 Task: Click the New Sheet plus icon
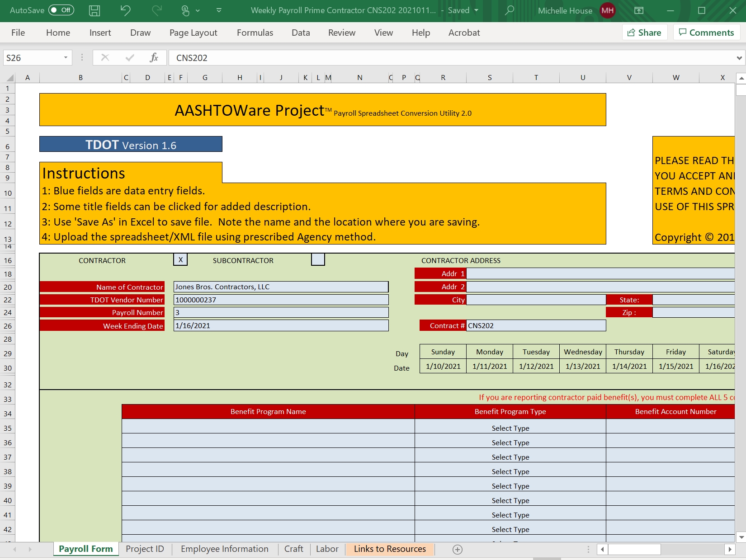[458, 549]
